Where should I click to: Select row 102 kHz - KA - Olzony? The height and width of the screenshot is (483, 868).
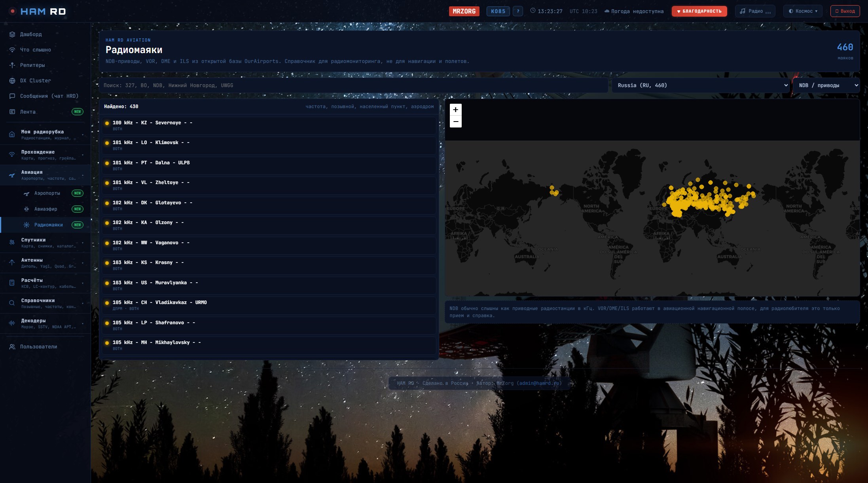269,225
